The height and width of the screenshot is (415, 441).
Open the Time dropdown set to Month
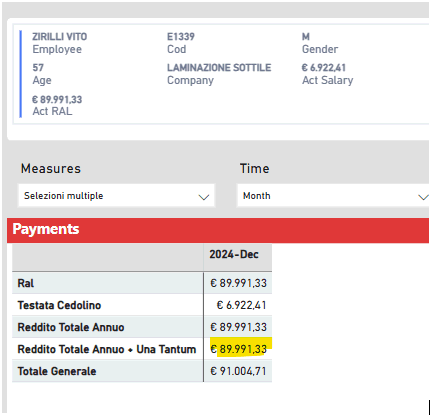(333, 196)
